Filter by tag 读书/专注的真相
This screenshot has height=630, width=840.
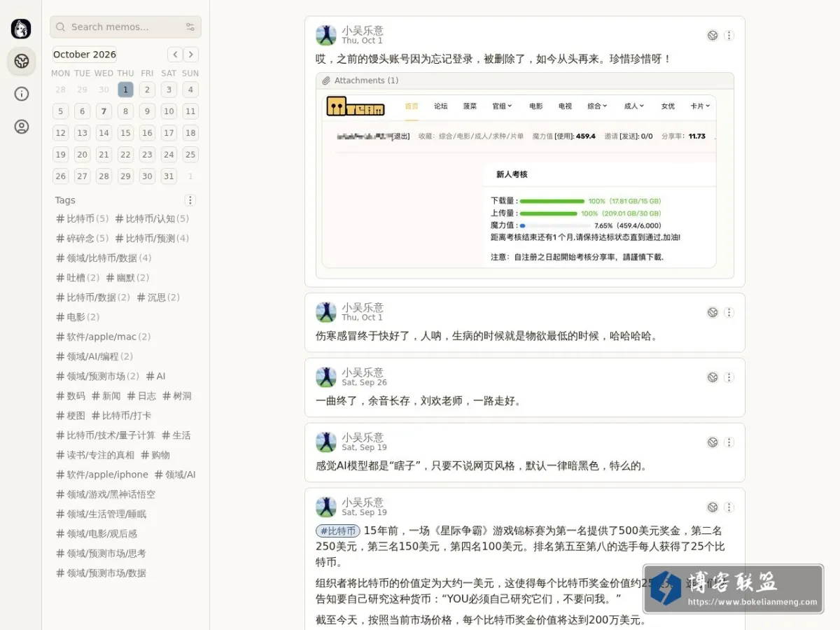point(95,455)
